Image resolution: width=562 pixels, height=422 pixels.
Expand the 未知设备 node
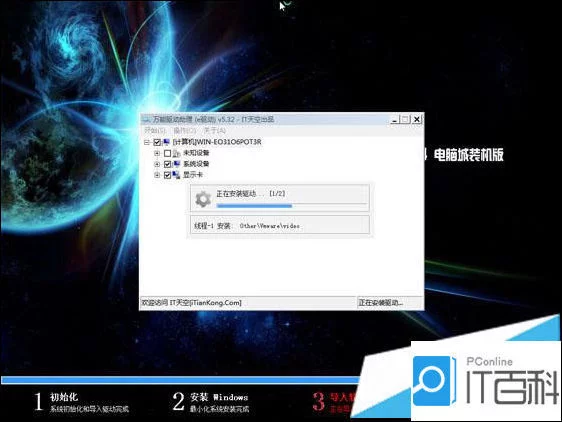click(157, 153)
